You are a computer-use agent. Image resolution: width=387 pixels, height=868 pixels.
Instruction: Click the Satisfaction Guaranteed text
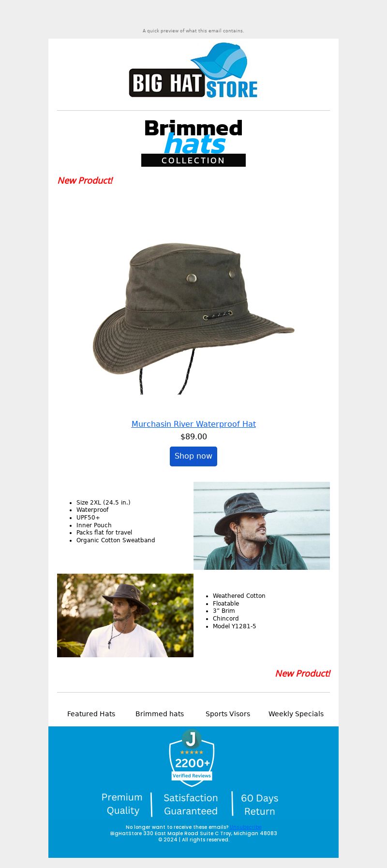pyautogui.click(x=191, y=805)
